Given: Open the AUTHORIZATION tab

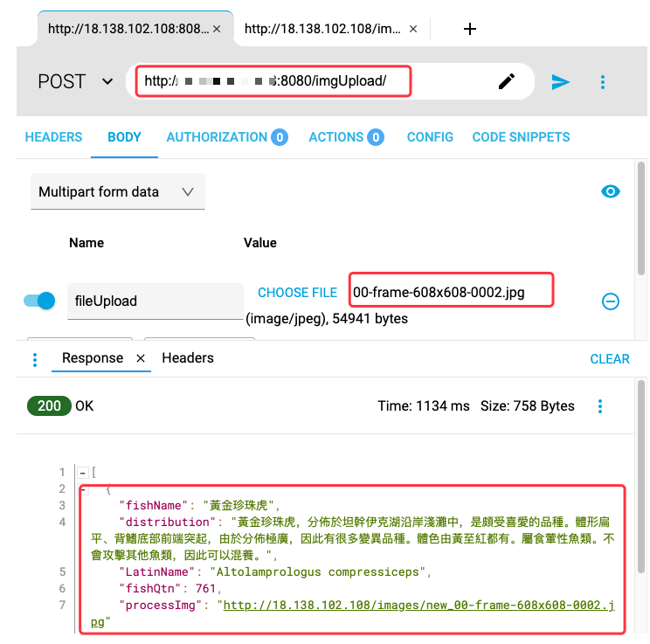Looking at the screenshot, I should 227,137.
